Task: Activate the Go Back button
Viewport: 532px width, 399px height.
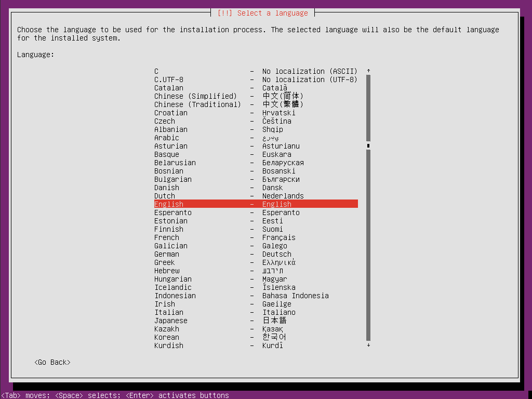Action: [52, 362]
